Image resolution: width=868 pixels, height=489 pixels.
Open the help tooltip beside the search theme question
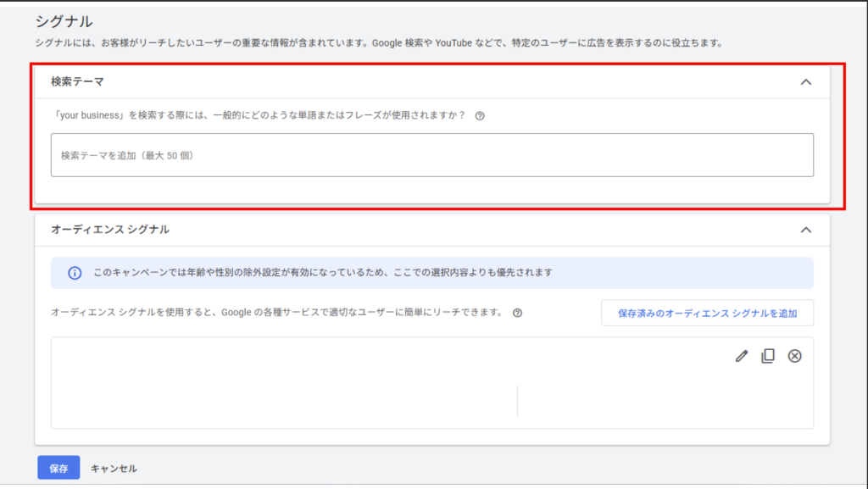tap(480, 115)
